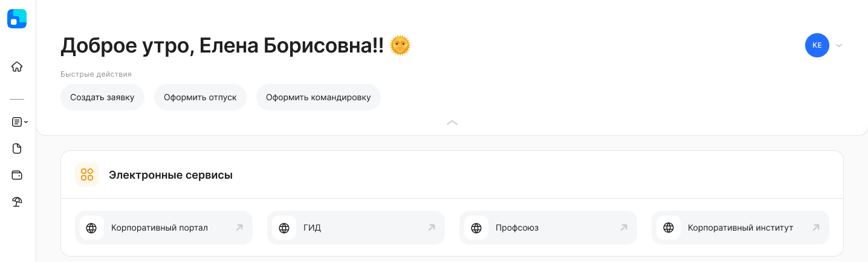This screenshot has height=262, width=868.
Task: Click the globe icon next to ГИД
Action: pos(284,228)
